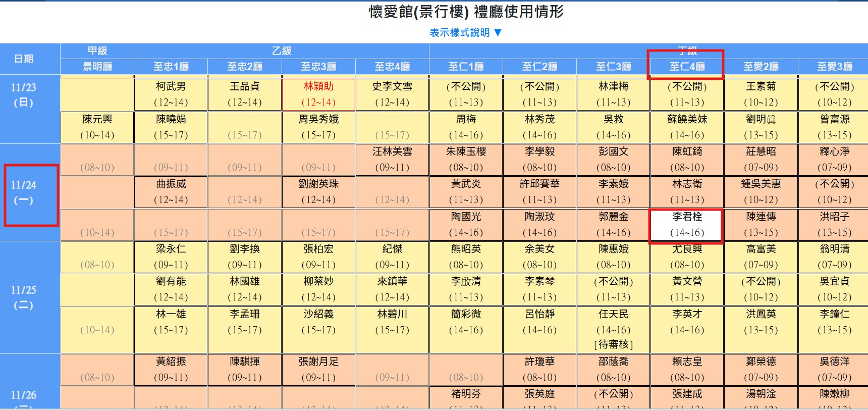868x410 pixels.
Task: Click the 至仁4廳 column header
Action: click(x=687, y=66)
